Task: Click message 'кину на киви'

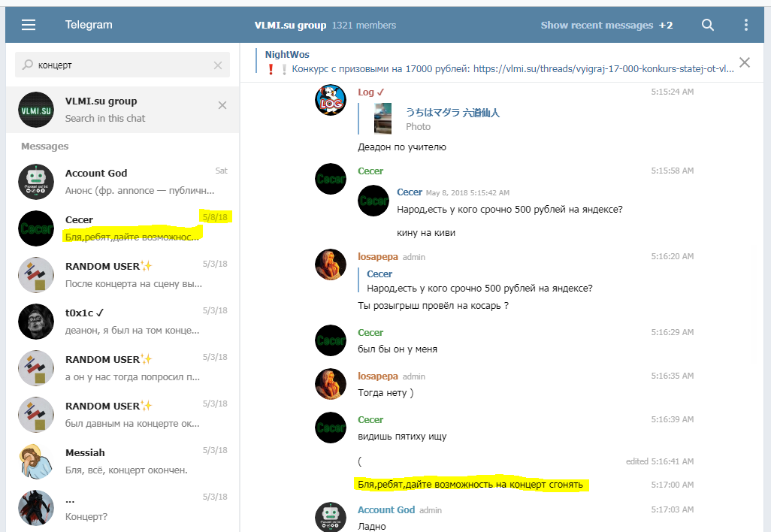Action: click(x=426, y=233)
